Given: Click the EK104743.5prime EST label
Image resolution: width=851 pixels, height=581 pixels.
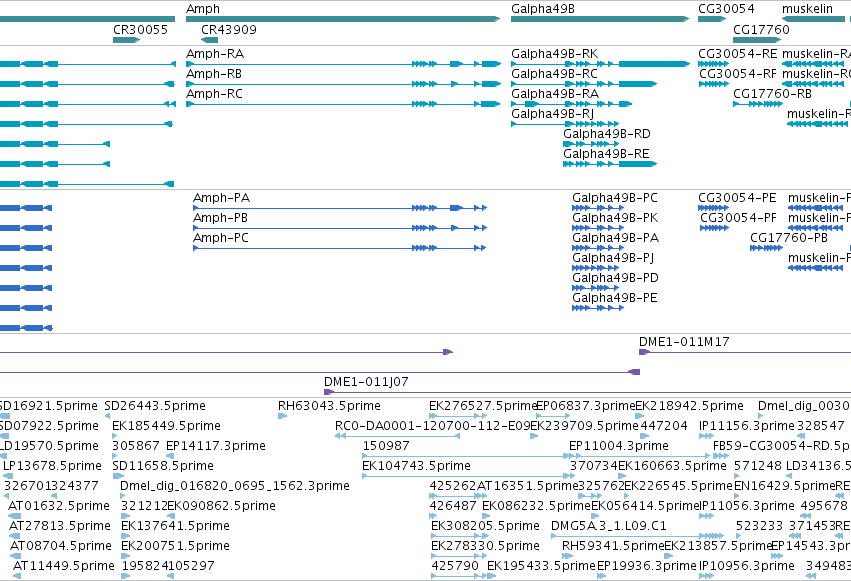Looking at the screenshot, I should coord(416,467).
